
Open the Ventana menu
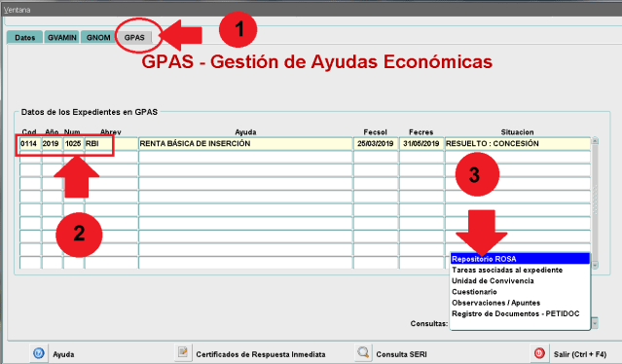click(18, 10)
